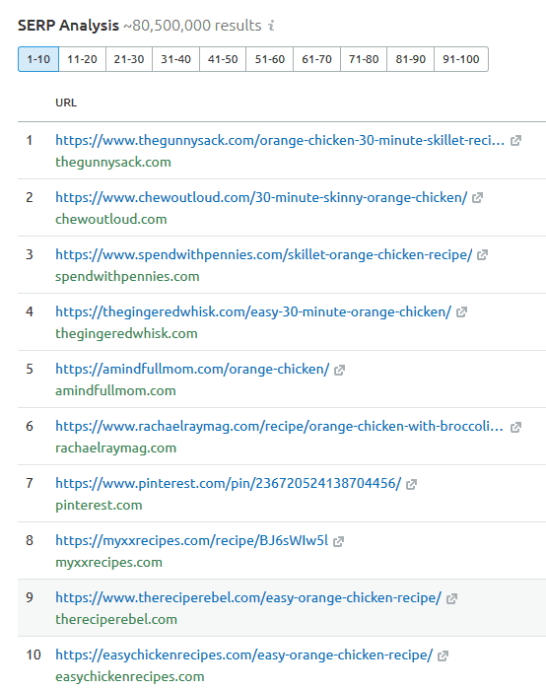Open thegingeredwhisk.com easy-30-minute URL

click(x=253, y=312)
